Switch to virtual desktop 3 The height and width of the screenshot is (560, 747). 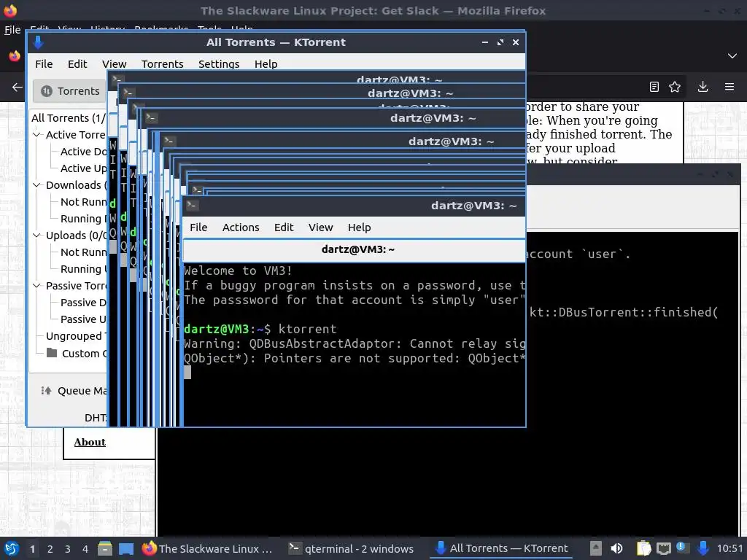(x=68, y=549)
